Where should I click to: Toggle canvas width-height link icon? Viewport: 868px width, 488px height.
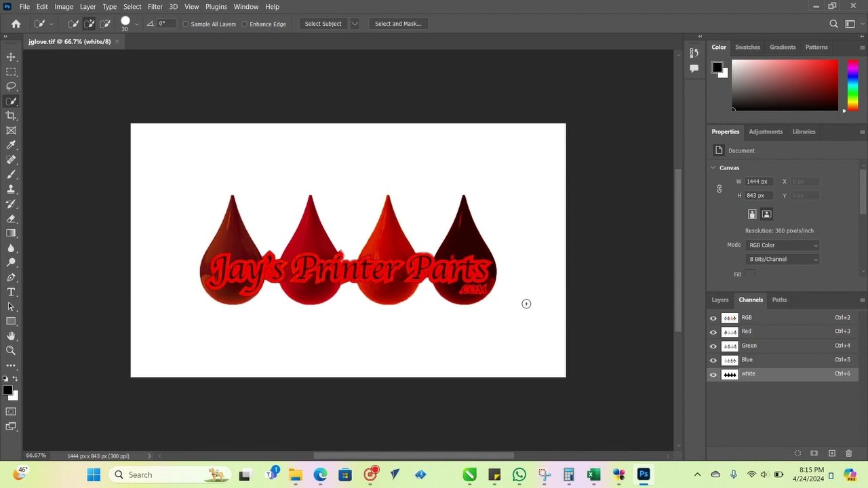coord(719,188)
